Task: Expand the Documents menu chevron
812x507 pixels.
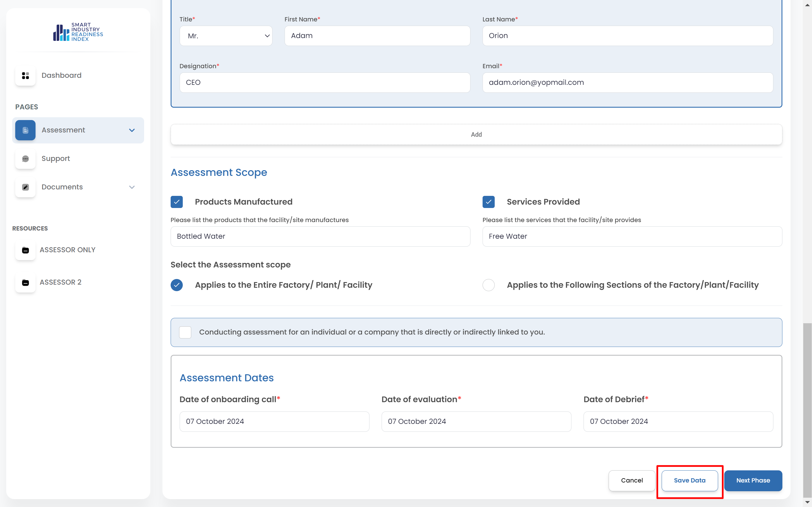Action: click(132, 187)
